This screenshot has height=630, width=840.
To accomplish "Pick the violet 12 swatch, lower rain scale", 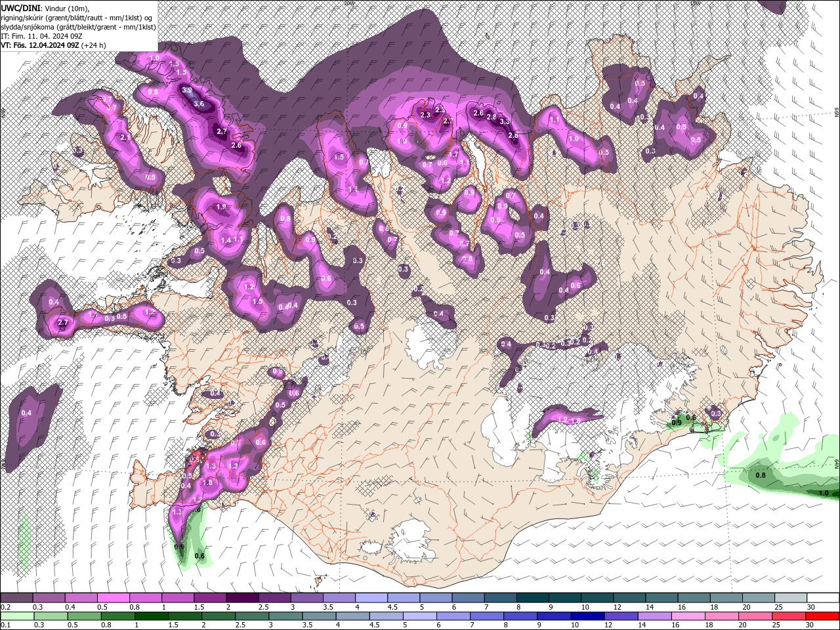I will pos(621,616).
